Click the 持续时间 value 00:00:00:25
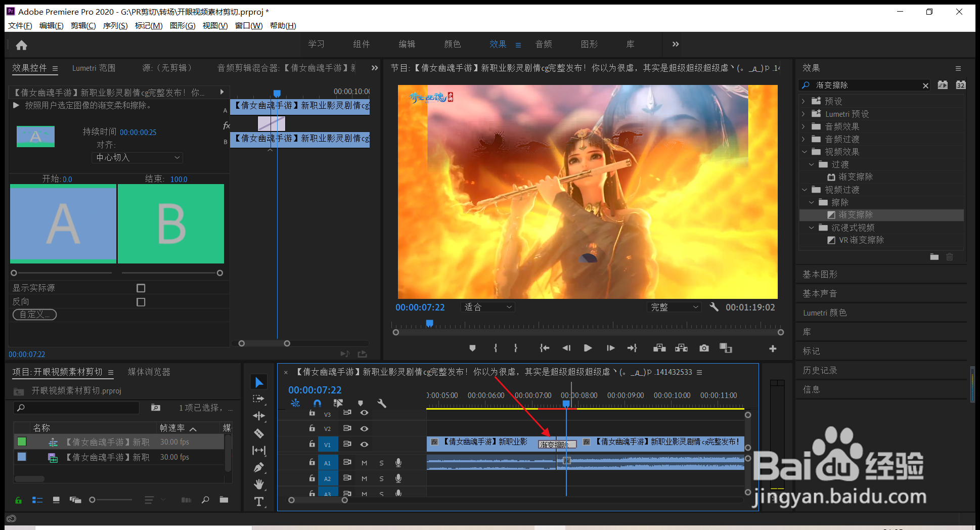Viewport: 980px width, 530px height. point(138,132)
